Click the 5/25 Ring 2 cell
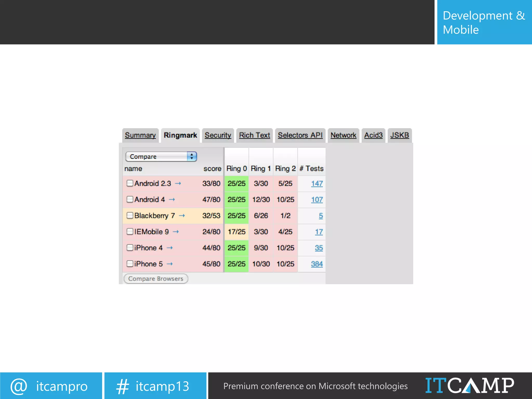 point(285,184)
